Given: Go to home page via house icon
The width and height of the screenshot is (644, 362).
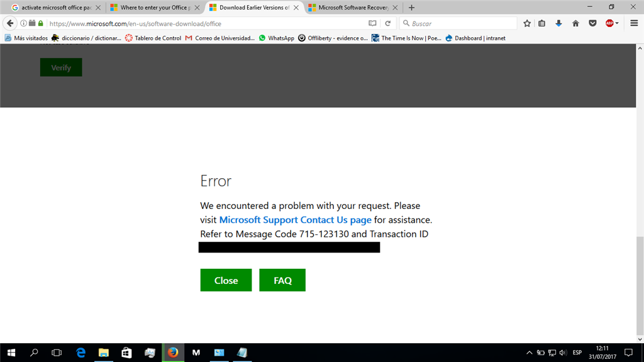Looking at the screenshot, I should (x=575, y=23).
